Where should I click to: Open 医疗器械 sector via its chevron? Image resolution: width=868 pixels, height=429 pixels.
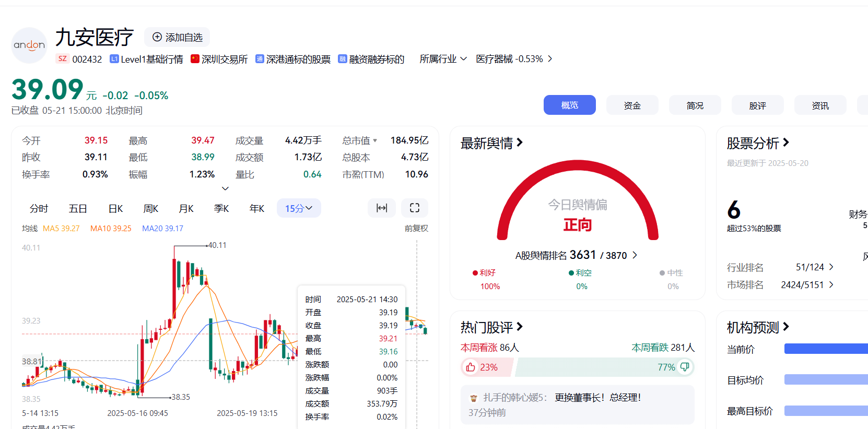click(x=549, y=59)
